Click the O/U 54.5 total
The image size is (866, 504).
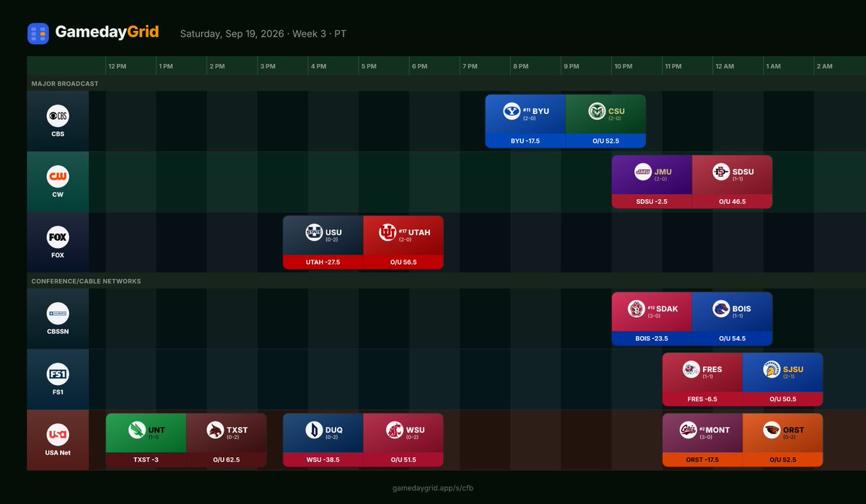click(732, 338)
